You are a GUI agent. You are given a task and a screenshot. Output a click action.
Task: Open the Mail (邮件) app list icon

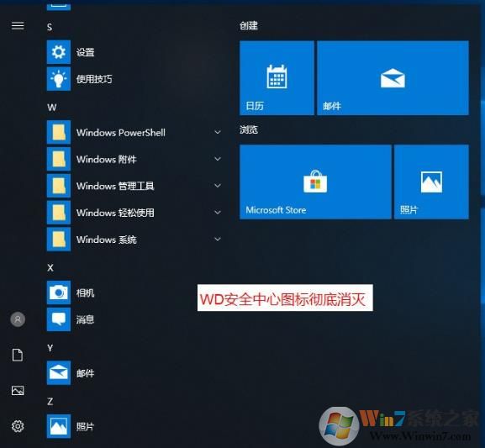[59, 373]
